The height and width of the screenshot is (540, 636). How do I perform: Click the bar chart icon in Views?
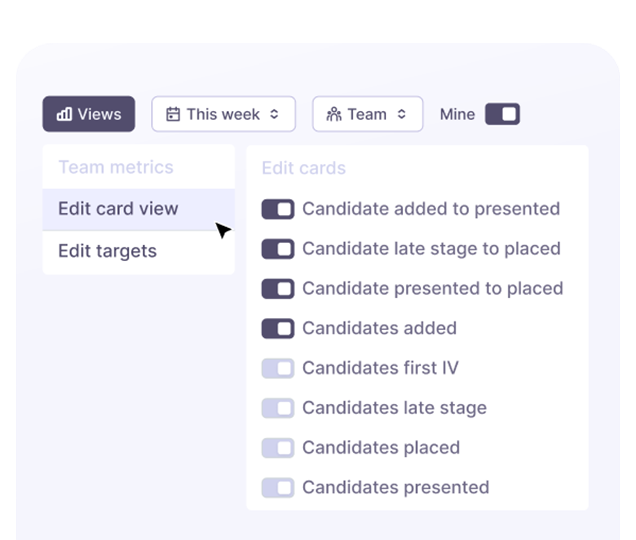[64, 114]
